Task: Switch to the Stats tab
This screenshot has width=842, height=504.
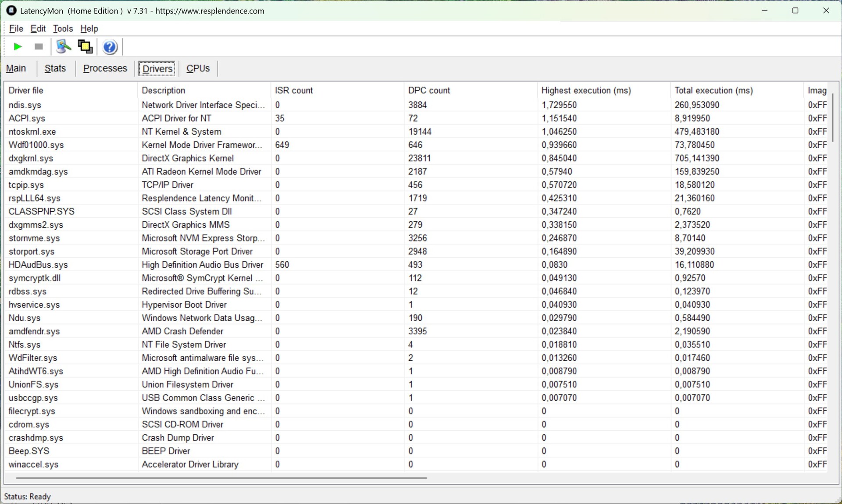Action: (x=55, y=68)
